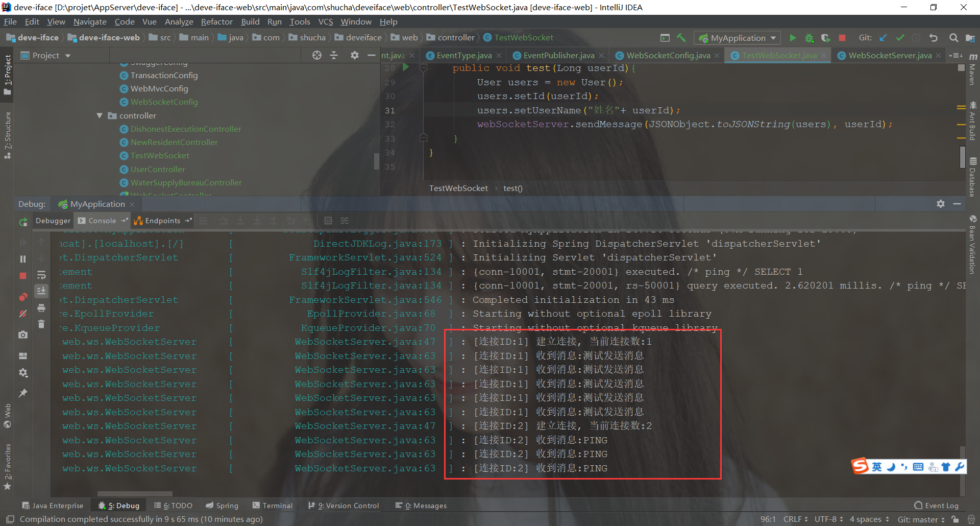This screenshot has height=526, width=980.
Task: Expand hidden editor tabs list
Action: [955, 55]
